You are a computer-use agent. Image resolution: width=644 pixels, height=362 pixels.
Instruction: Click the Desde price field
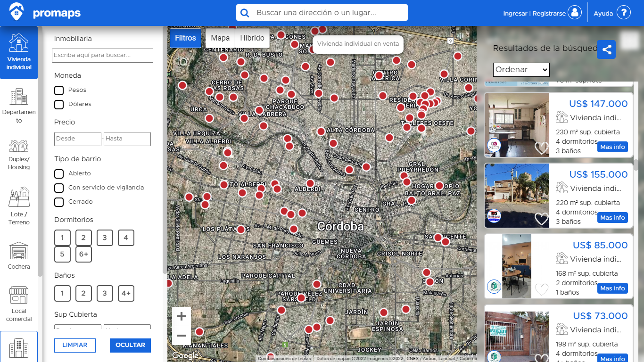point(78,139)
